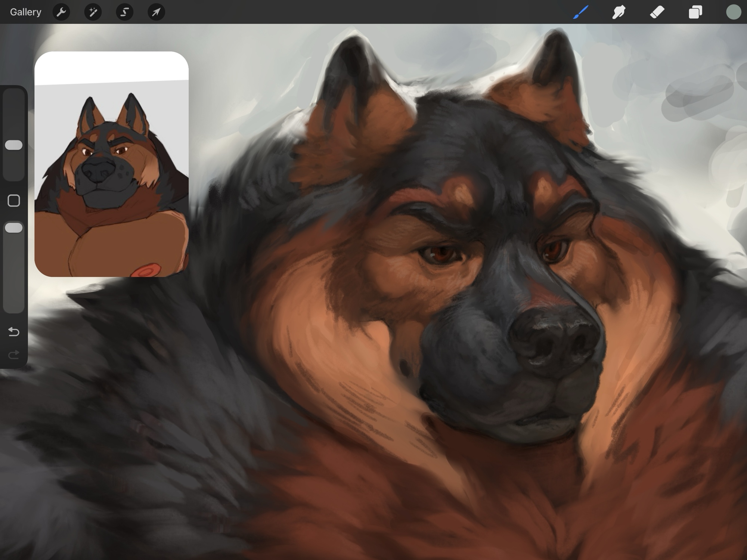
Task: Tap the floating reference image thumbnail
Action: (111, 179)
